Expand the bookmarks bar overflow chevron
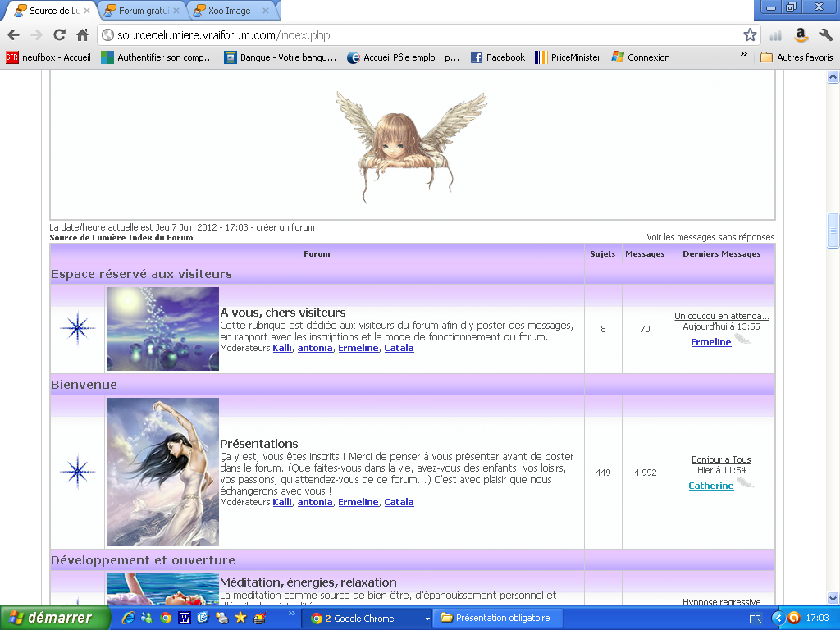 pyautogui.click(x=743, y=54)
